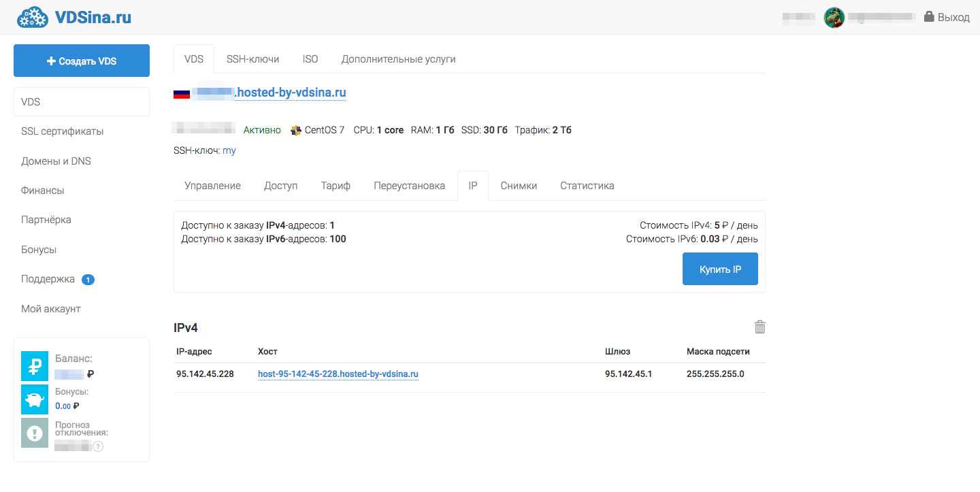Image resolution: width=980 pixels, height=492 pixels.
Task: Click the support notification badge 1
Action: point(88,279)
